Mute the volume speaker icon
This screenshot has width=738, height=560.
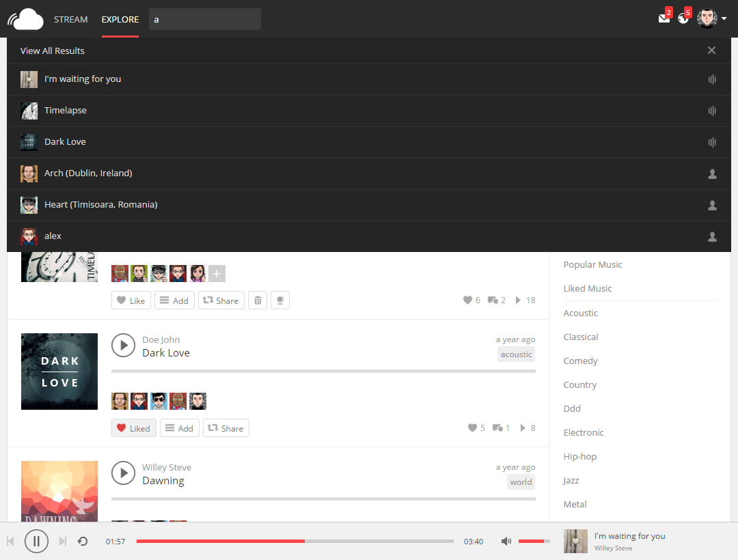[506, 542]
